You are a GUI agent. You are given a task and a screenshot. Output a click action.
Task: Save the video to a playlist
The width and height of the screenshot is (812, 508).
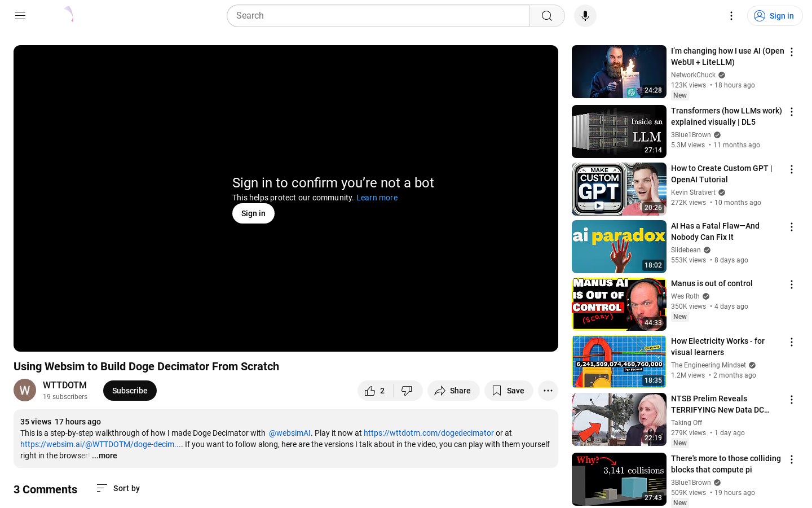click(x=509, y=391)
